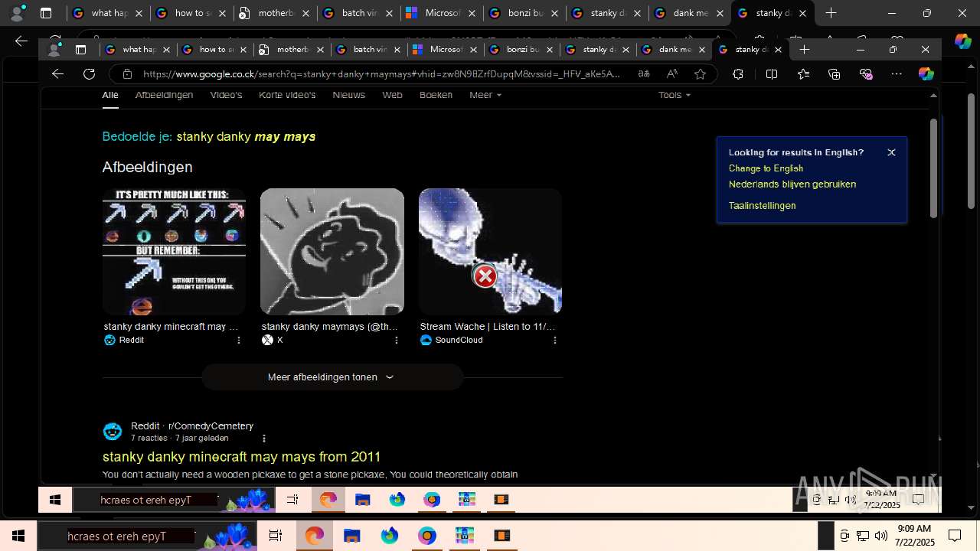Click suggested 'stanky danky may mays' link
This screenshot has height=551, width=980.
coord(246,136)
